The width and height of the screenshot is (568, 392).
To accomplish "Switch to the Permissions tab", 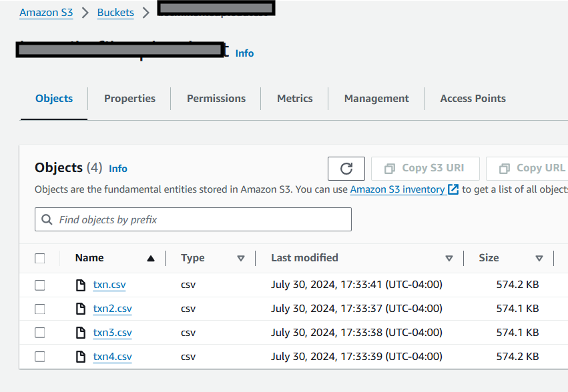I will 216,99.
